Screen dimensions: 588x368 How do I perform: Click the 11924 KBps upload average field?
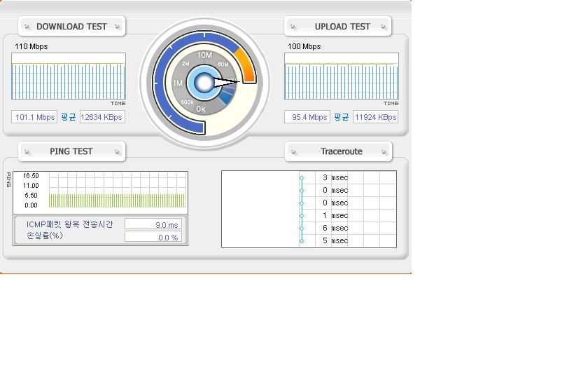pos(375,117)
